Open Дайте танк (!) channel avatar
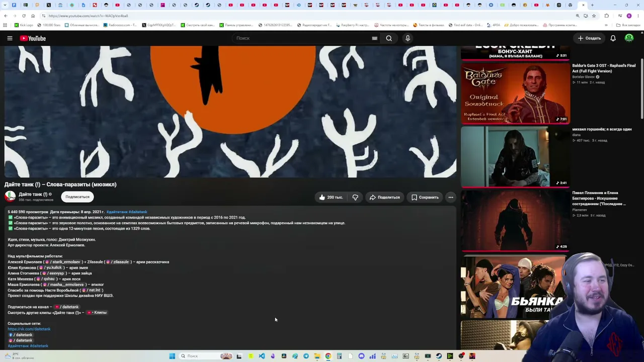The height and width of the screenshot is (362, 644). click(10, 197)
